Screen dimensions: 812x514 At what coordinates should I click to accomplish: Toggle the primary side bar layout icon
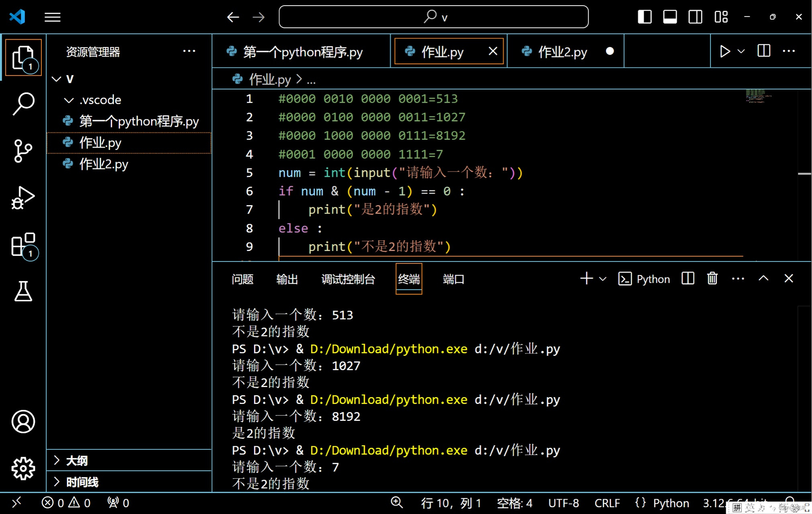tap(645, 17)
